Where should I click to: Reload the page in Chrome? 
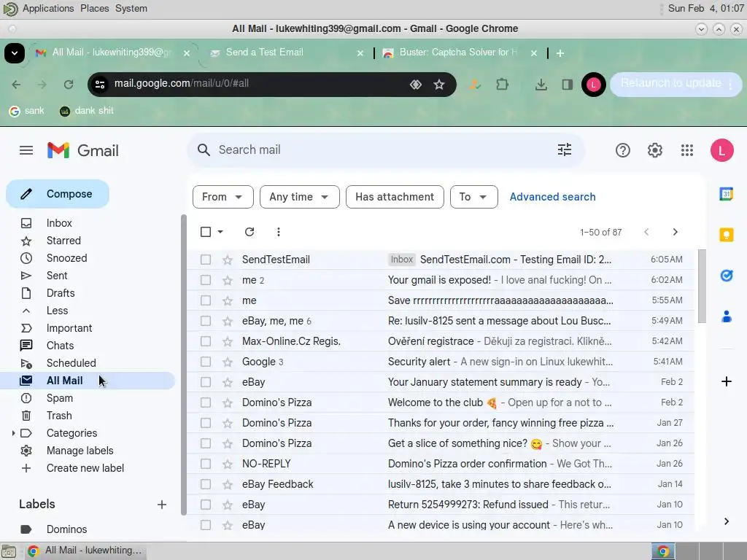[x=69, y=85]
